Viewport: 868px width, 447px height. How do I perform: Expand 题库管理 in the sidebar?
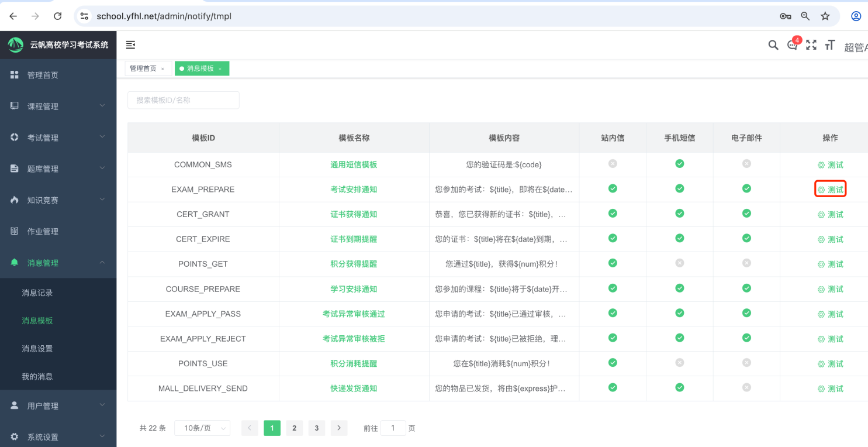58,169
